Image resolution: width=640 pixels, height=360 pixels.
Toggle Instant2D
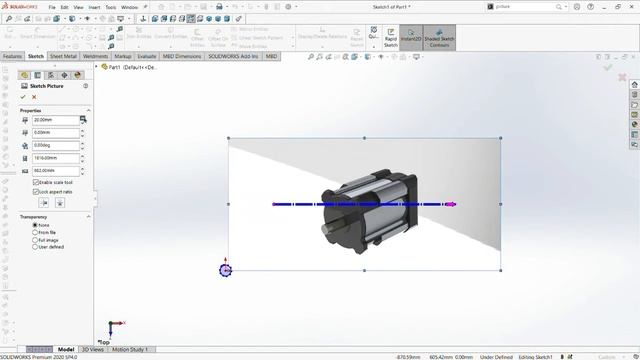411,38
